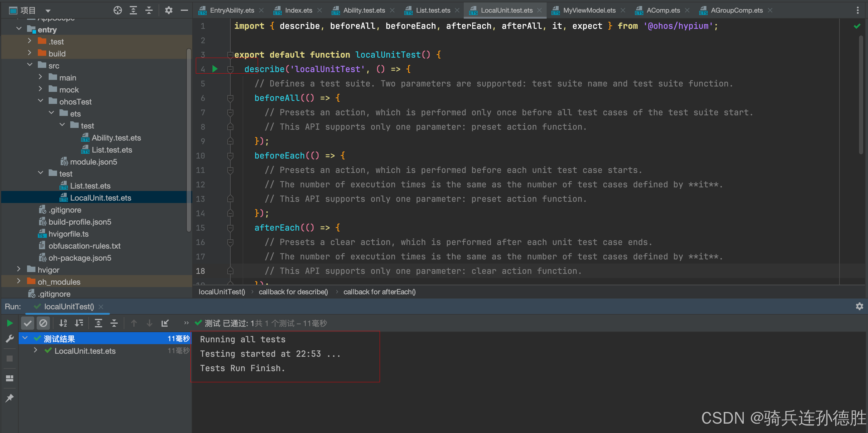868x433 pixels.
Task: Switch to MyViewModel.ets tab
Action: click(x=589, y=11)
